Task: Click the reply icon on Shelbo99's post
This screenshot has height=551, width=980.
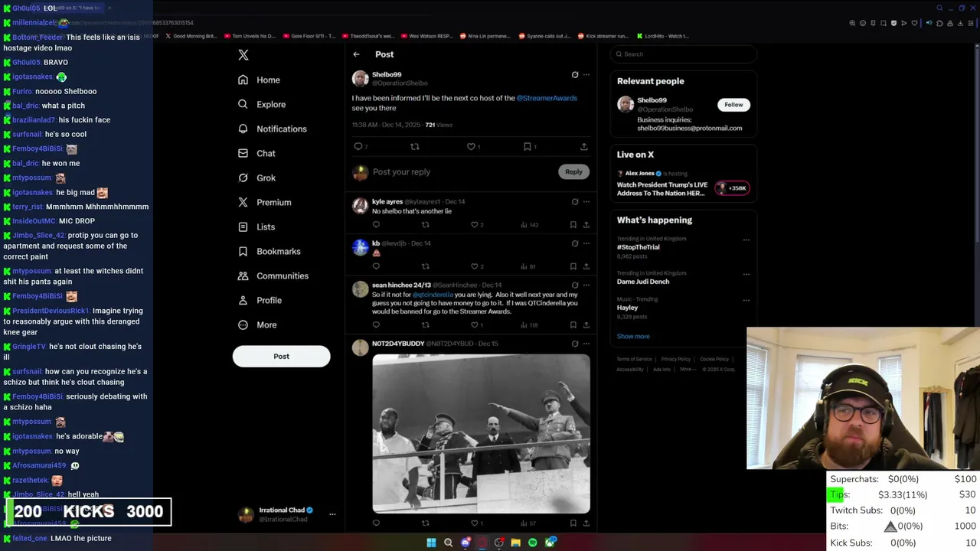Action: pyautogui.click(x=358, y=146)
